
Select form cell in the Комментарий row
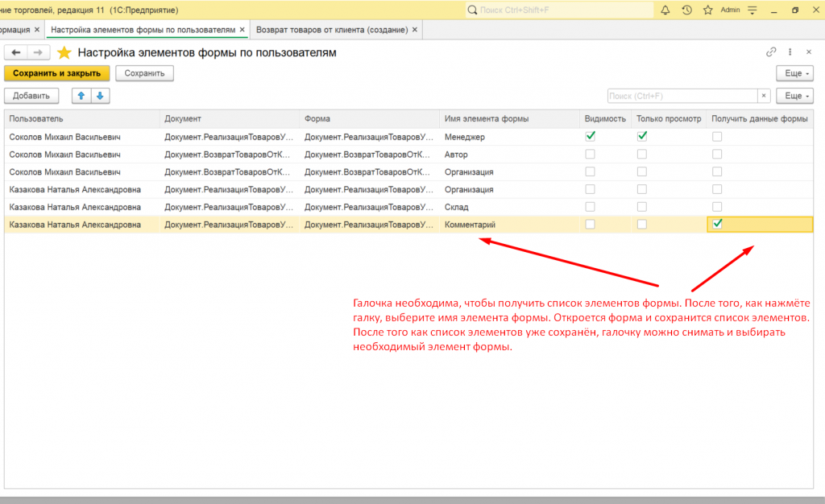369,225
